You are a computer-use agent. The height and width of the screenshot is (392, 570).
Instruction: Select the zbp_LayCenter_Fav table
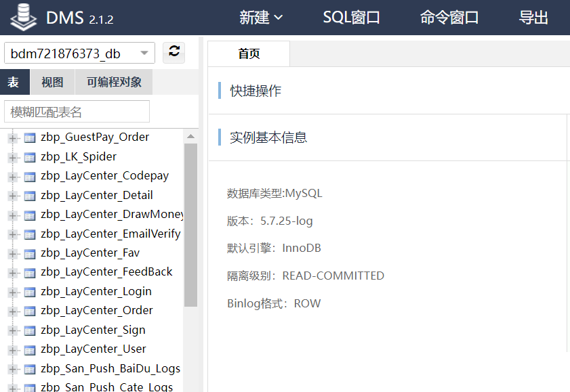coord(90,253)
